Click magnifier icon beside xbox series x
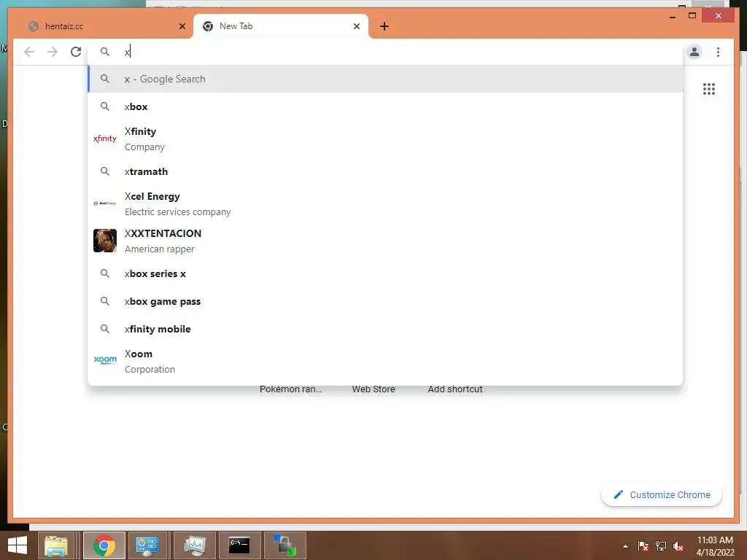 click(x=105, y=274)
